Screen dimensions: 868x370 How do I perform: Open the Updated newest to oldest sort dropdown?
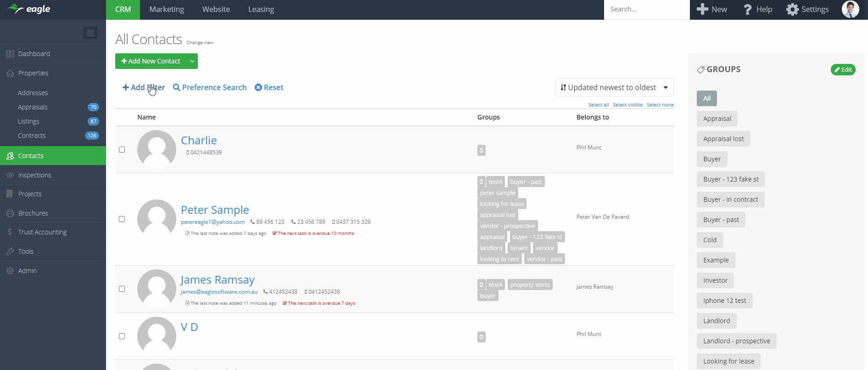[x=614, y=87]
